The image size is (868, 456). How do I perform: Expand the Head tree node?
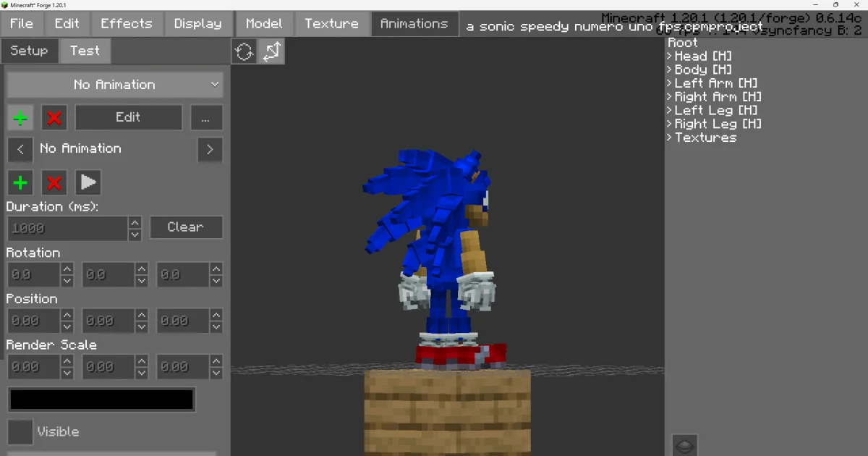(671, 56)
